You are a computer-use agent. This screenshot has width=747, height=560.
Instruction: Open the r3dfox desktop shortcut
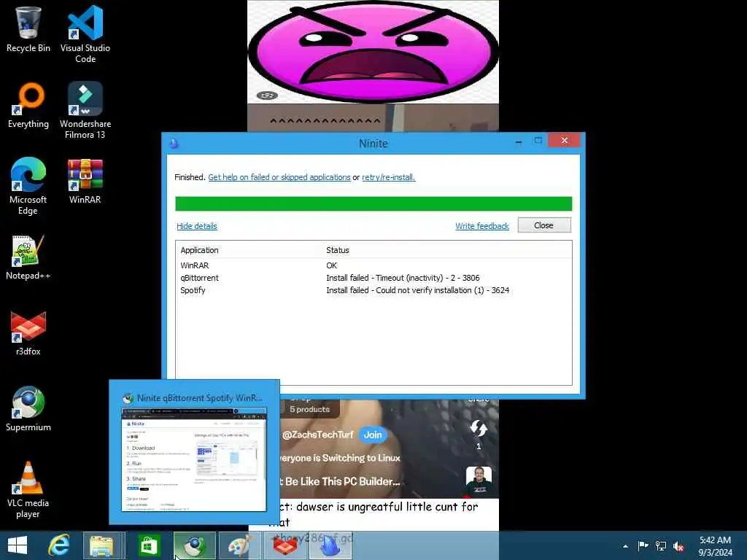coord(28,333)
